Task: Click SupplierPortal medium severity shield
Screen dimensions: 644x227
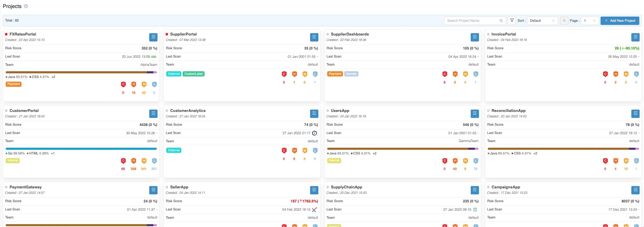Action: [305, 74]
